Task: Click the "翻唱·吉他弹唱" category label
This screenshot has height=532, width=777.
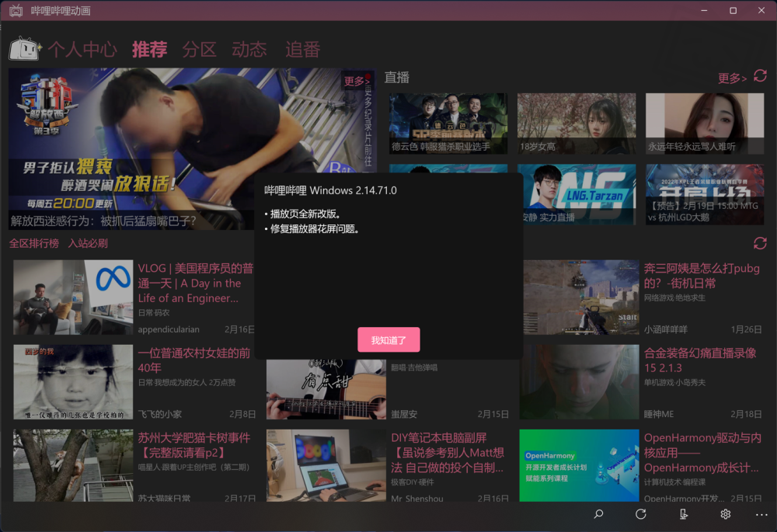Action: [x=414, y=367]
